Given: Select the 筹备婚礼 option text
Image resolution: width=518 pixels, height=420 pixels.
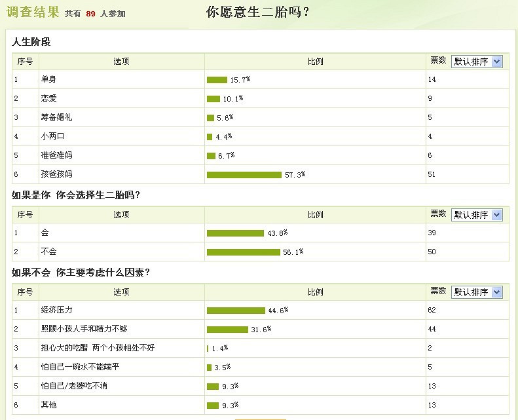Looking at the screenshot, I should 56,117.
